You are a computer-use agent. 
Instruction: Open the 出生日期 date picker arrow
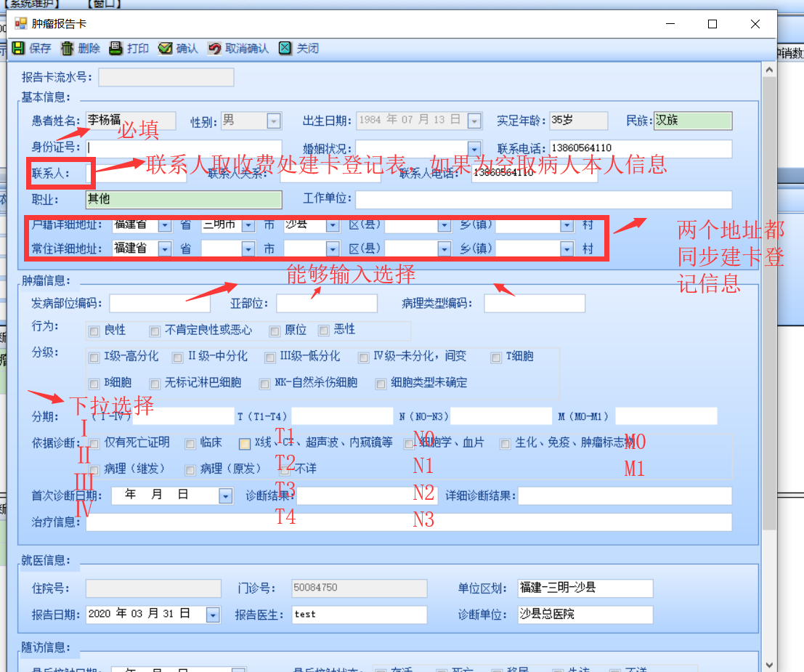[474, 121]
